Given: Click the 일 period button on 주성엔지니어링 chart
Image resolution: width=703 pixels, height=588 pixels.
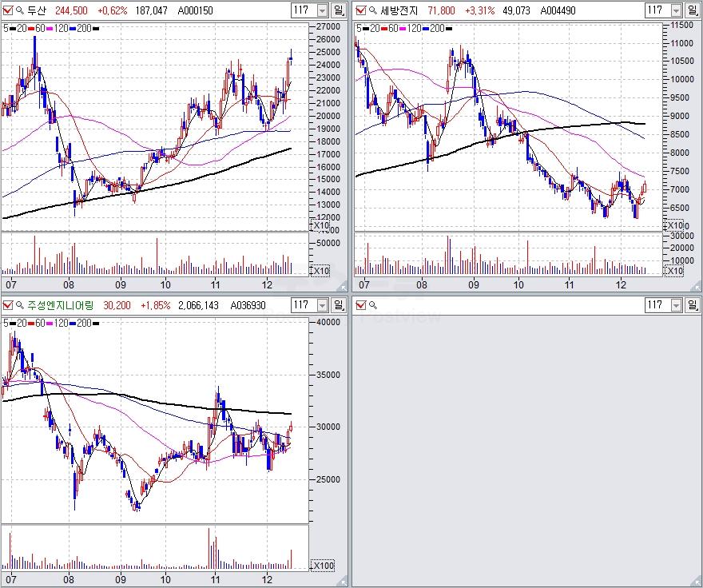Looking at the screenshot, I should click(340, 305).
